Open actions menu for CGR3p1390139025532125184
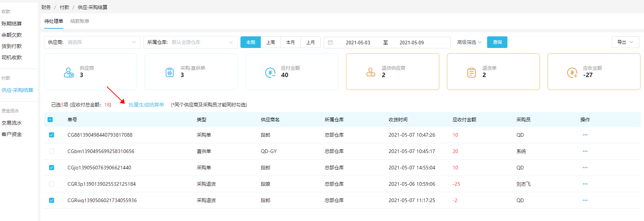 pyautogui.click(x=585, y=184)
